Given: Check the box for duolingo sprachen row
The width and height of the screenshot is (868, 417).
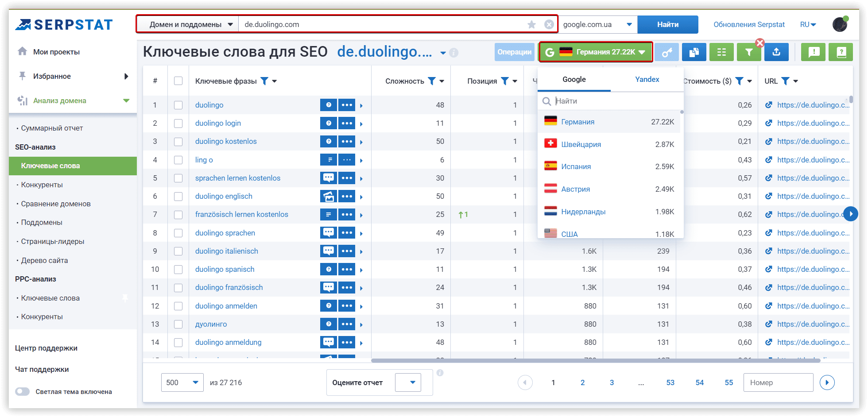Looking at the screenshot, I should pos(178,233).
